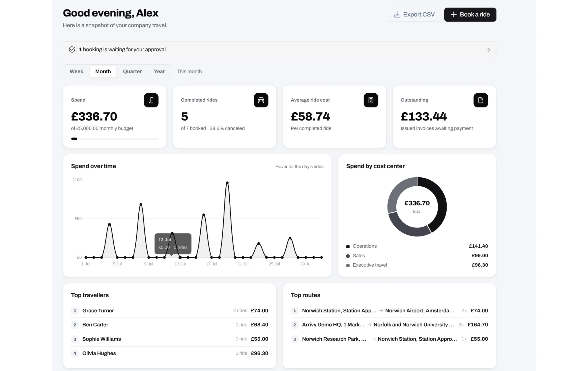Viewport: 588px width, 371px height.
Task: Click the 'This month' period label
Action: pyautogui.click(x=189, y=72)
